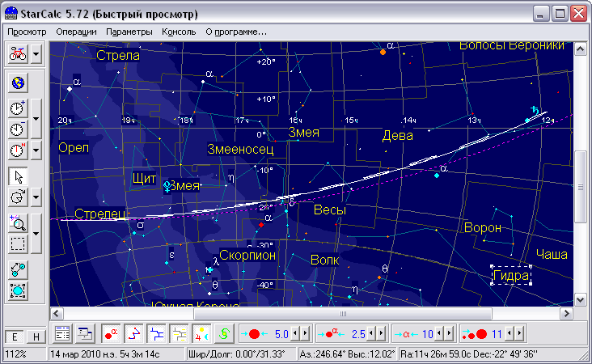Open dropdown arrow next to bicycle icon
Screen dimensions: 592x364
coord(37,55)
